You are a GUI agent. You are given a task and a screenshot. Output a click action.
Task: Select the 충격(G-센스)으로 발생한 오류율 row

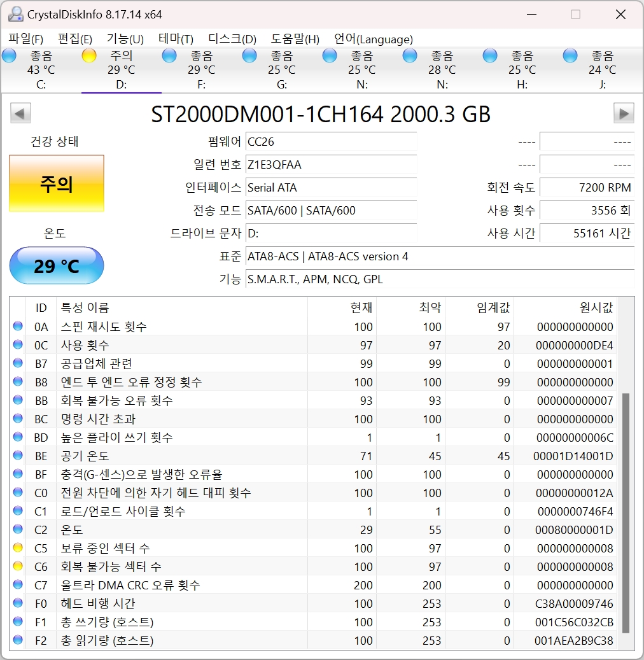[x=312, y=474]
